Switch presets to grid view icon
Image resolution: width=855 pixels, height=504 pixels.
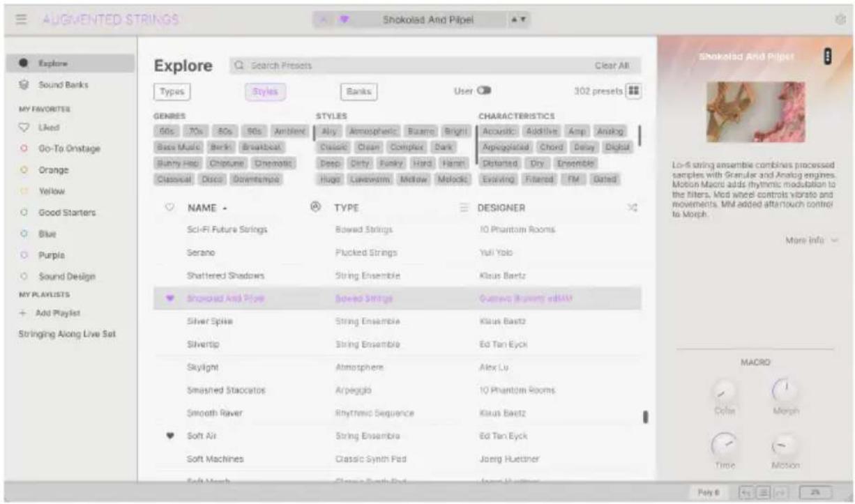pos(633,91)
